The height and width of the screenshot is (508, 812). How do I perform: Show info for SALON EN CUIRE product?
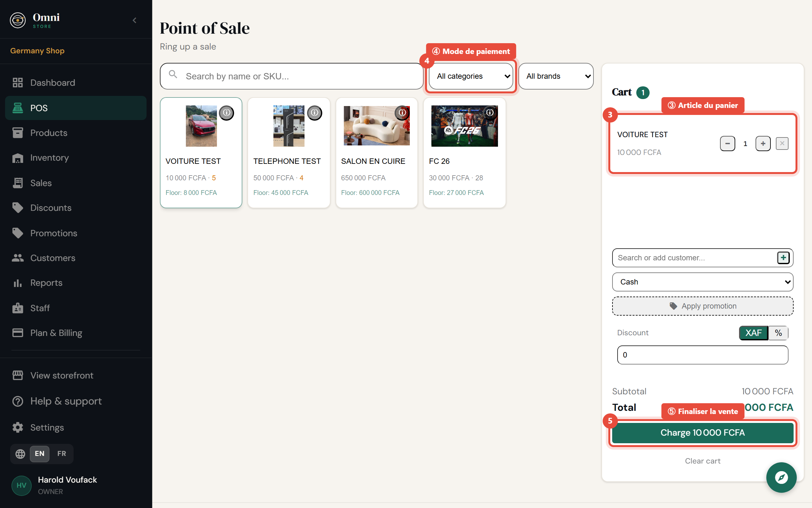pyautogui.click(x=402, y=112)
